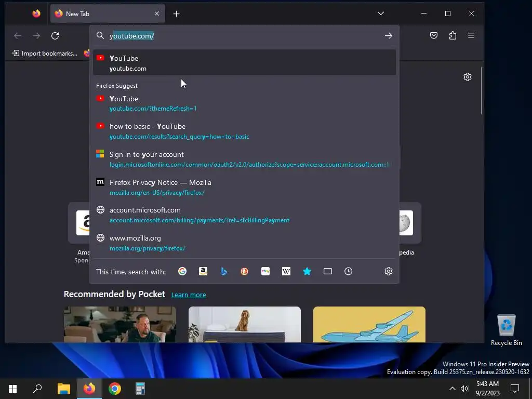Click the Go arrow in address bar

tap(389, 36)
